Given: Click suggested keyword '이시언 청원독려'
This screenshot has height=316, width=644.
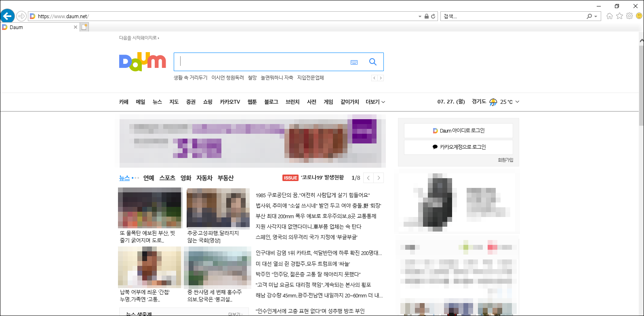Looking at the screenshot, I should pyautogui.click(x=227, y=78).
